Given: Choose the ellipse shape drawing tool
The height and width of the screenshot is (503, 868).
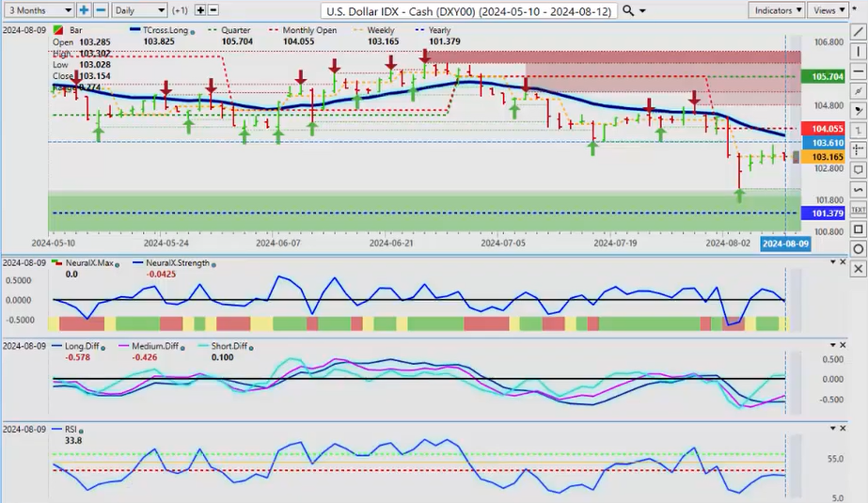Looking at the screenshot, I should [858, 249].
